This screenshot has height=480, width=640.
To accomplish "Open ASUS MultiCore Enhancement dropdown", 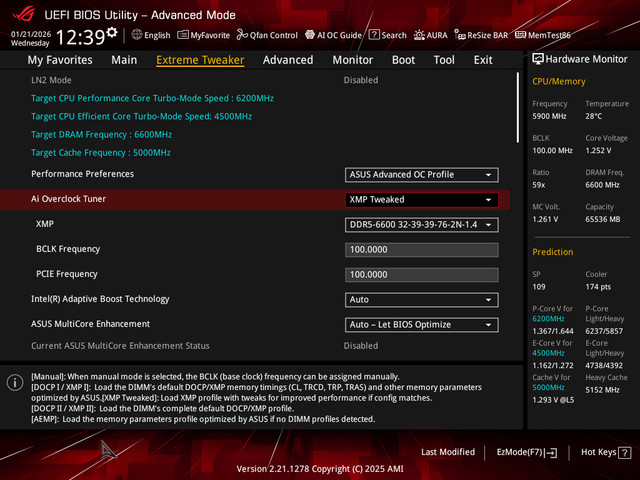I will (x=422, y=324).
